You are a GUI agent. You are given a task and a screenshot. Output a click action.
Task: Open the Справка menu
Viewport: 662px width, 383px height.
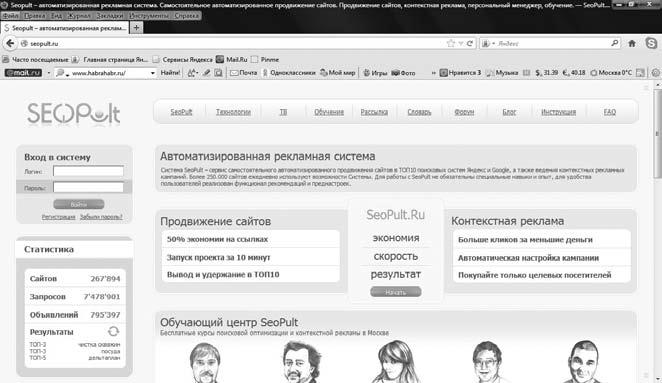[x=186, y=16]
